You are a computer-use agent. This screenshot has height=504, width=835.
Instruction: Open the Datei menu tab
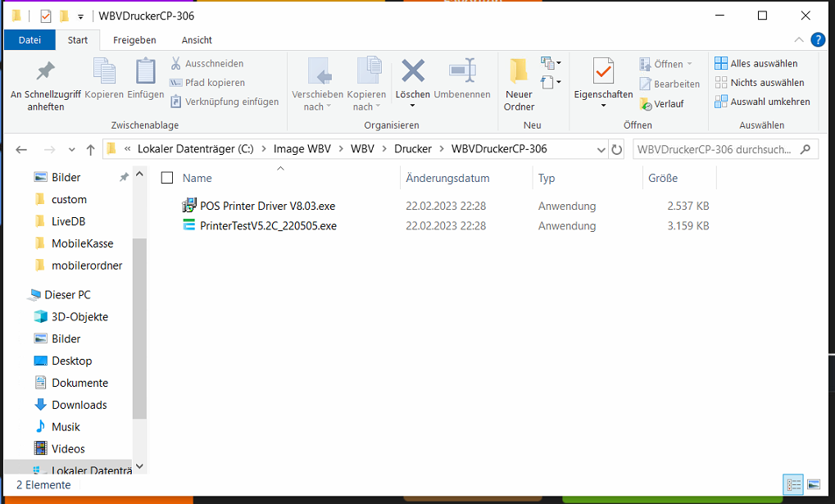tap(29, 40)
